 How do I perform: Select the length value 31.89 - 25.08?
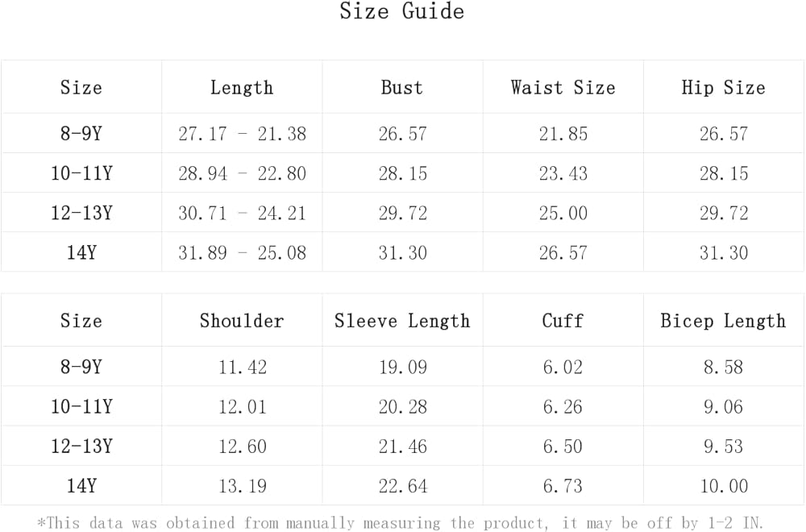pos(242,253)
